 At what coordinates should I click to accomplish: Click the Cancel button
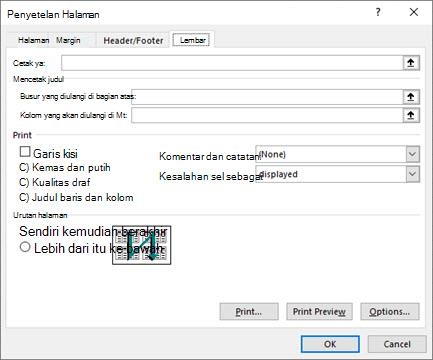tap(397, 344)
